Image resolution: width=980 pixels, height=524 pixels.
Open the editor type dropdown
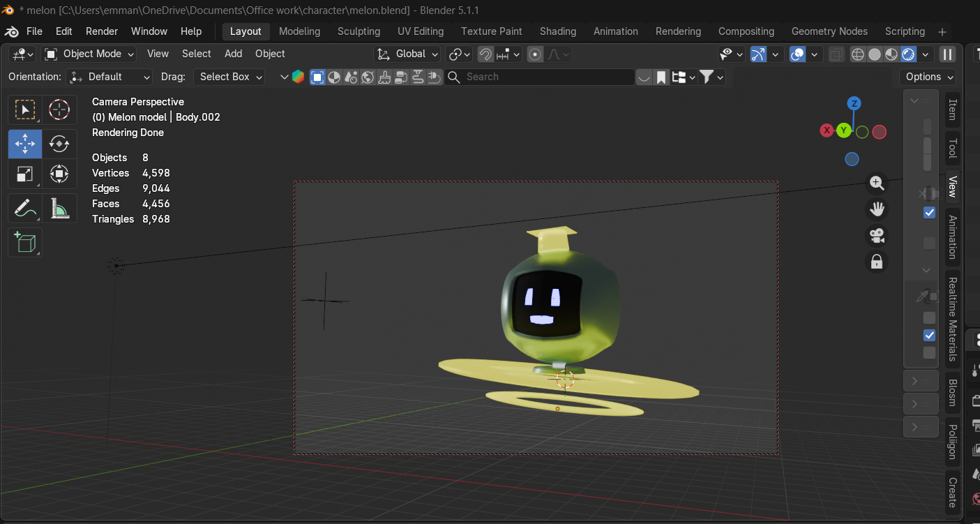[x=22, y=54]
